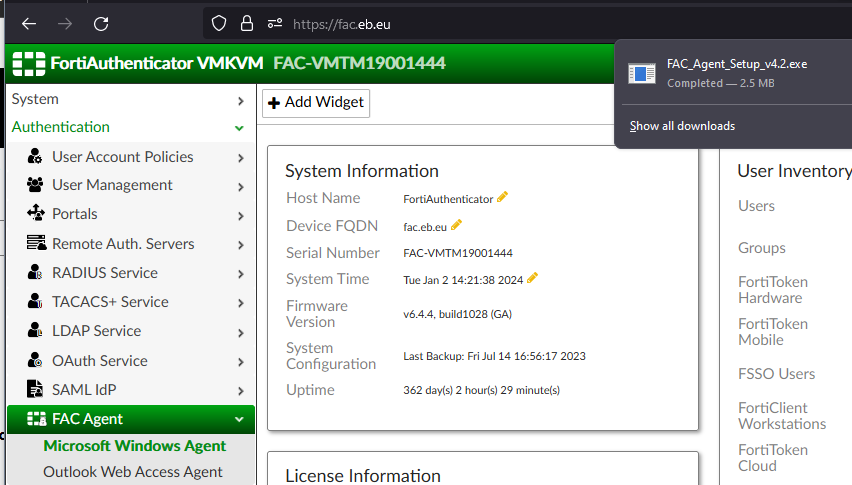Collapse the FAC Agent submenu
This screenshot has width=852, height=485.
click(x=239, y=420)
